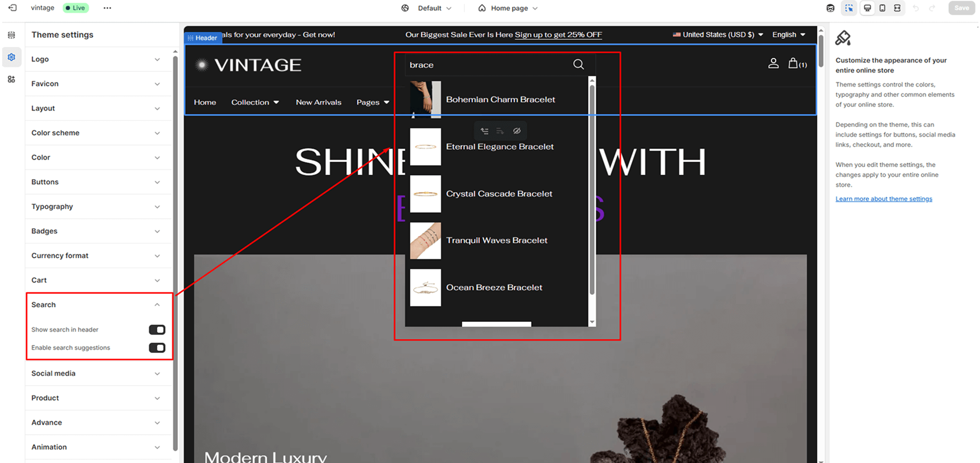
Task: Expand the Cart settings
Action: (x=98, y=279)
